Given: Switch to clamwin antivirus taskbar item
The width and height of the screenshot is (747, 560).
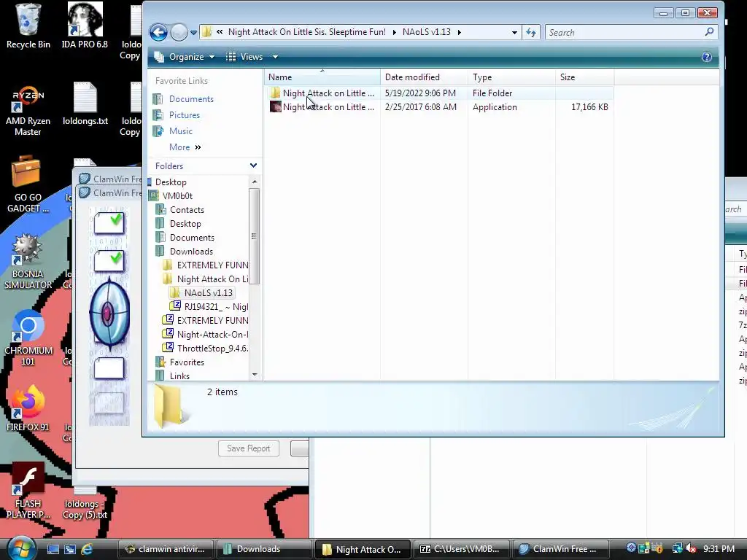Looking at the screenshot, I should coord(165,549).
